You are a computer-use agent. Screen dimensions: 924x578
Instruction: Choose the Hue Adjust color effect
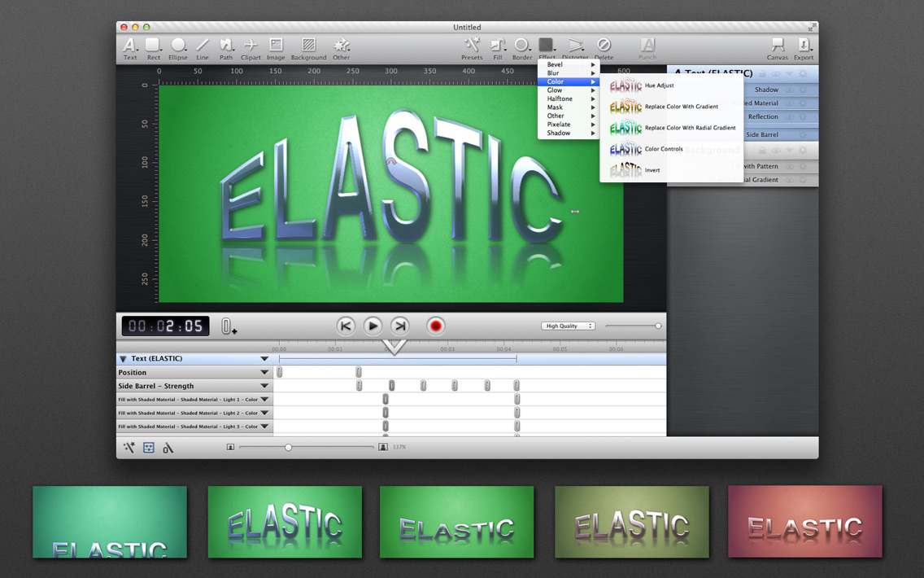coord(671,85)
